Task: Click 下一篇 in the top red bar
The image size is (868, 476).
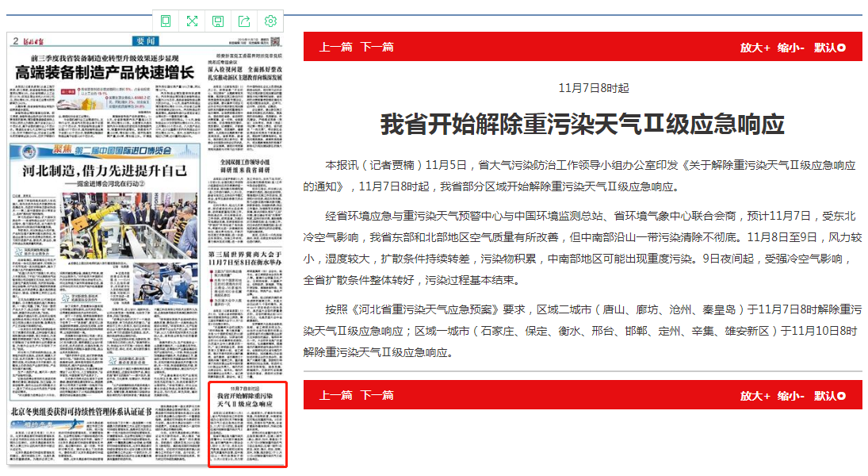Action: point(377,47)
